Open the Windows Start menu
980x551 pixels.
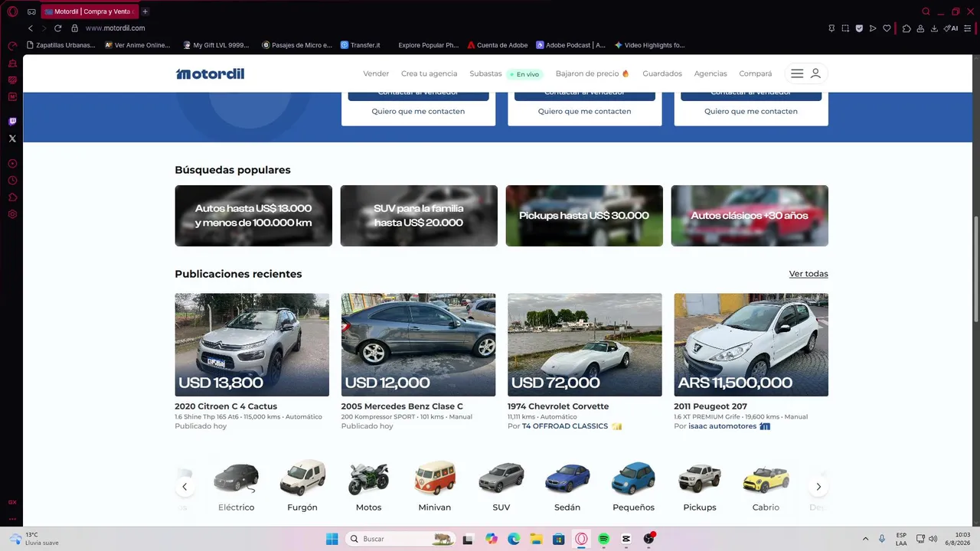332,539
